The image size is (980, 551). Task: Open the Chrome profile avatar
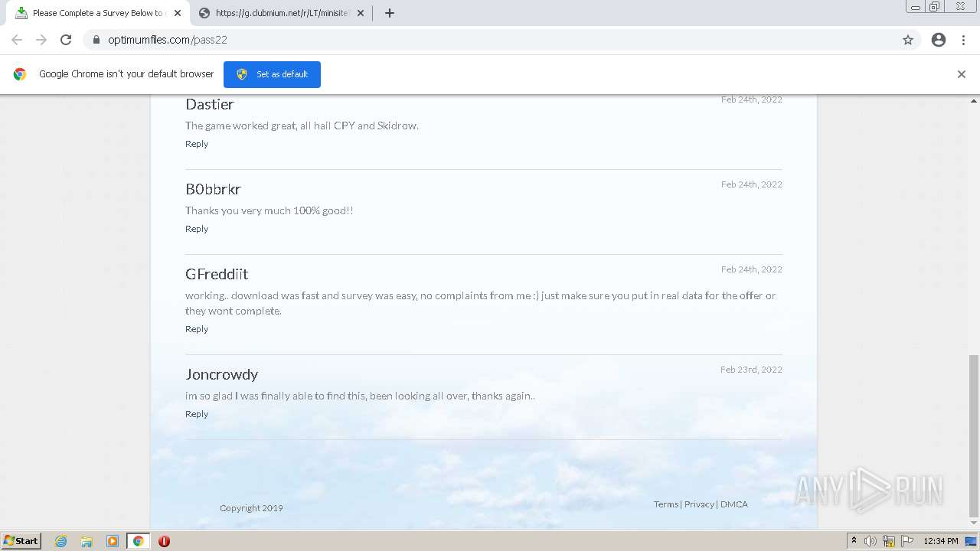pos(939,40)
